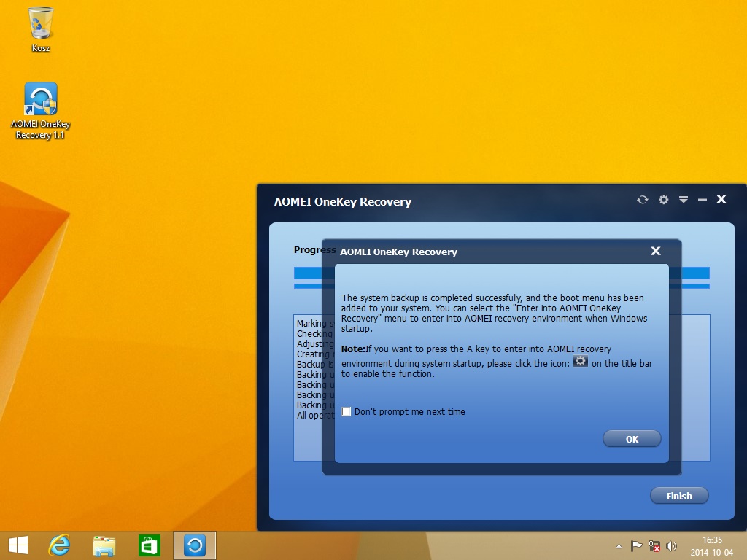Click the Recycle Bin (Kosz) desktop icon
Image resolution: width=747 pixels, height=560 pixels.
tap(41, 29)
